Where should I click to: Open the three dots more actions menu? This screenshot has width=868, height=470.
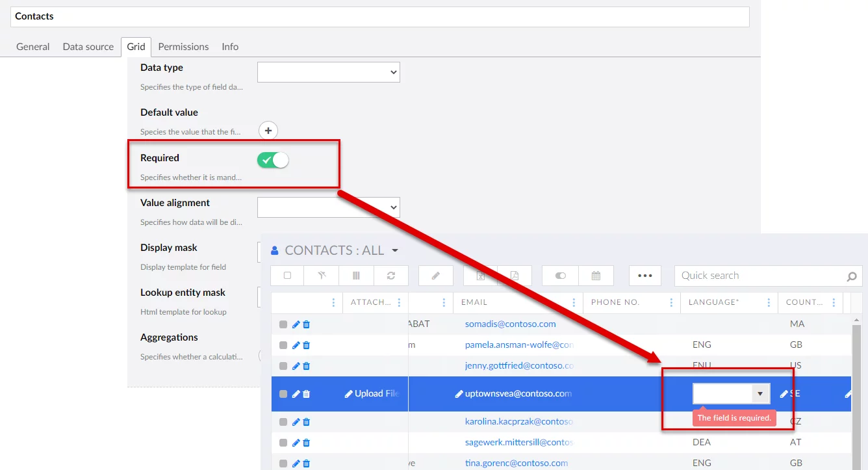coord(645,276)
